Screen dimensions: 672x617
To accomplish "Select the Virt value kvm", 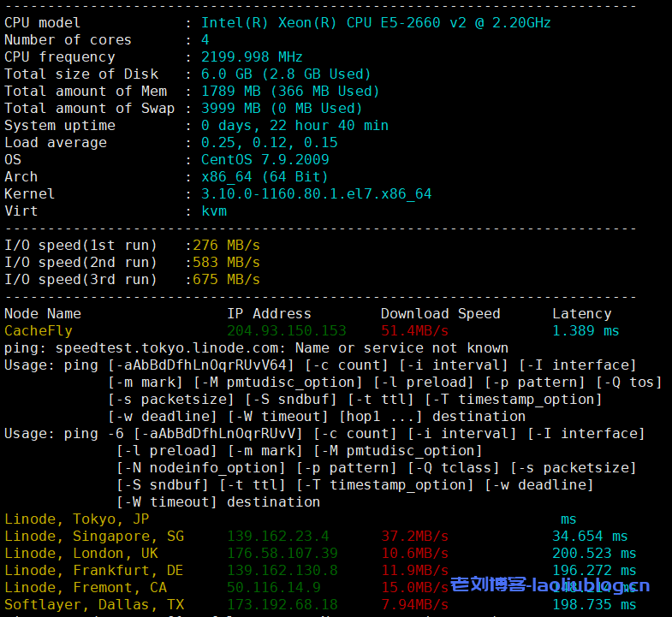I will [214, 211].
